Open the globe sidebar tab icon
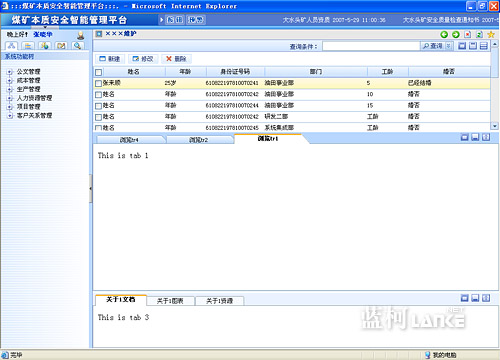The image size is (500, 360). click(44, 46)
